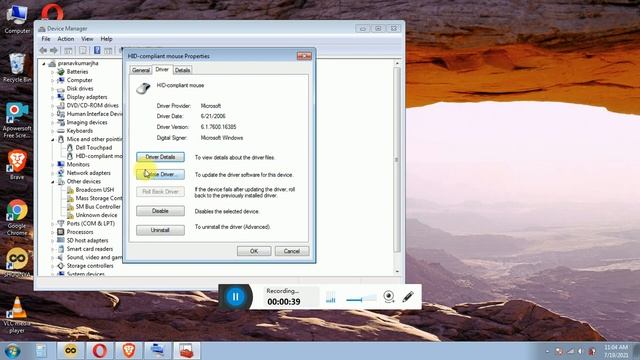Click the Forward arrow in Device Manager toolbar
Screen dimensions: 640x360
(53, 51)
